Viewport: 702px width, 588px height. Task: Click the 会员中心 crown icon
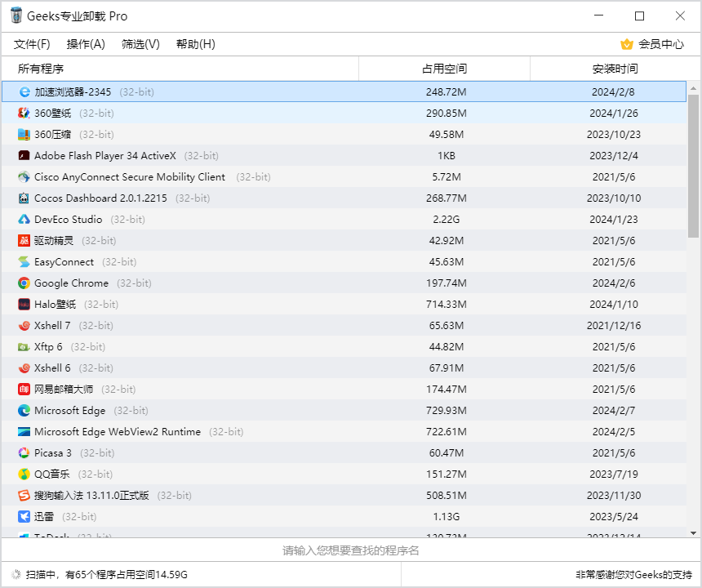627,44
